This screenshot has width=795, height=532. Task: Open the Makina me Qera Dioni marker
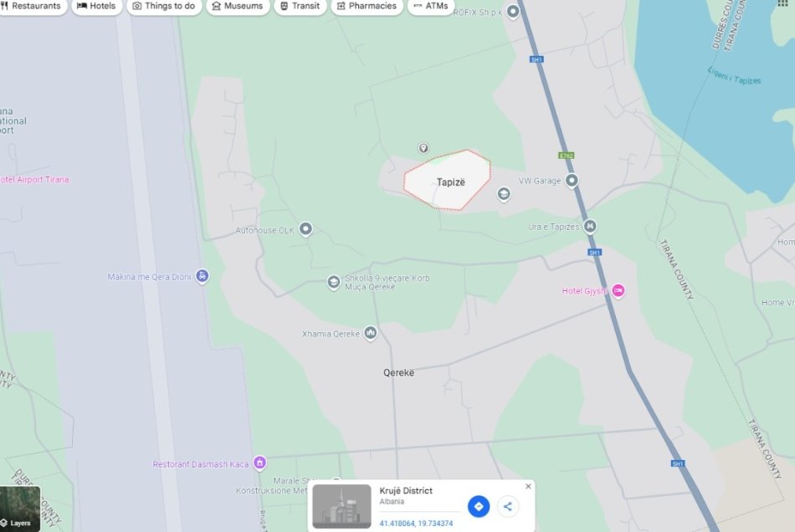coord(203,276)
